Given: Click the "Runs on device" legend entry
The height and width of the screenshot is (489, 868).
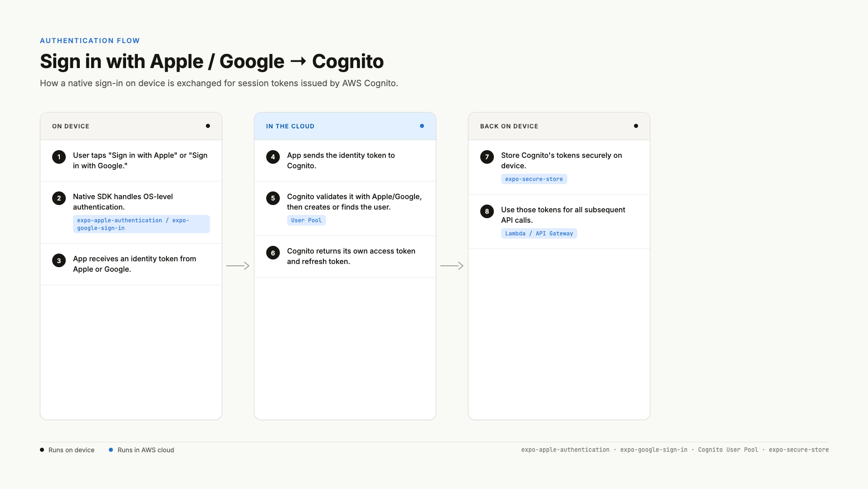Looking at the screenshot, I should [67, 450].
